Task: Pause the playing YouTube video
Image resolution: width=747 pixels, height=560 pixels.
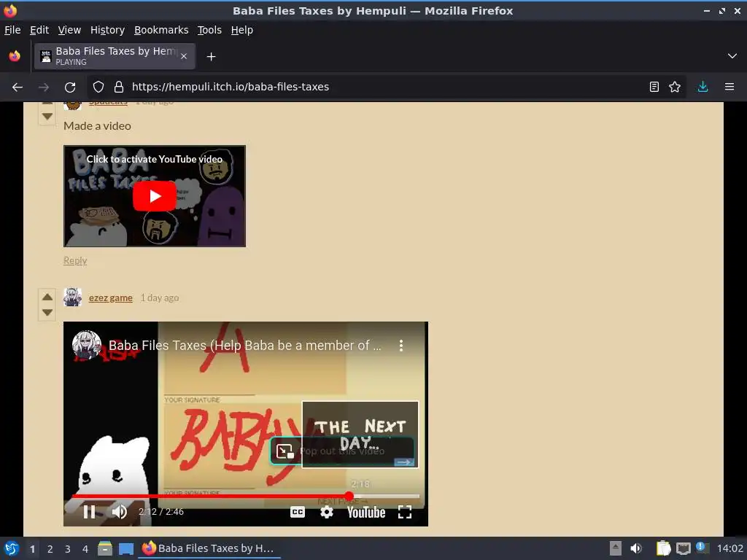Action: (89, 512)
